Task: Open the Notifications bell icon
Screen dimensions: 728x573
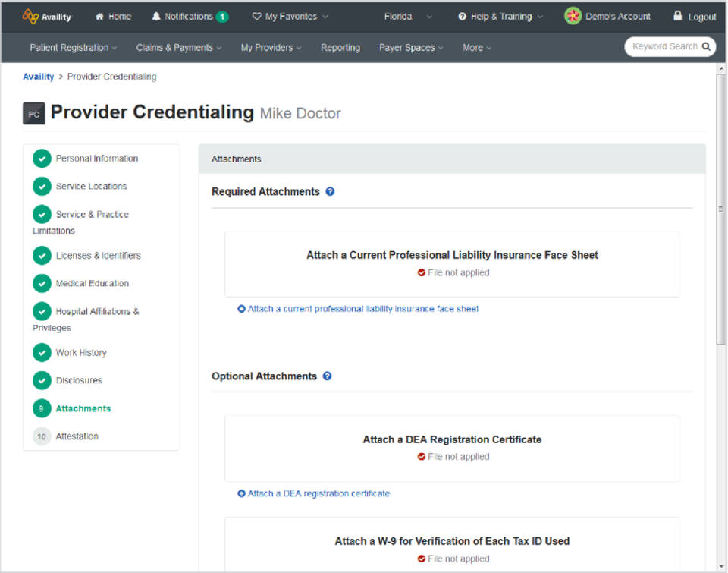Action: coord(157,16)
